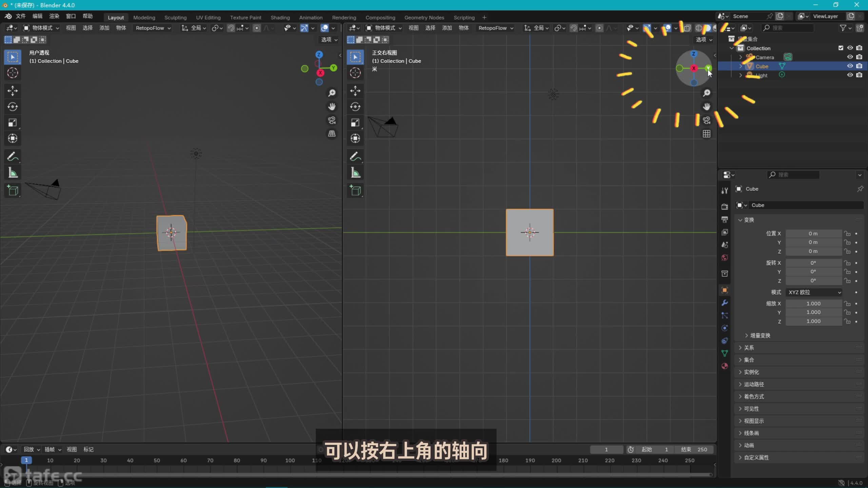Toggle camera view icon in left viewport

point(332,120)
